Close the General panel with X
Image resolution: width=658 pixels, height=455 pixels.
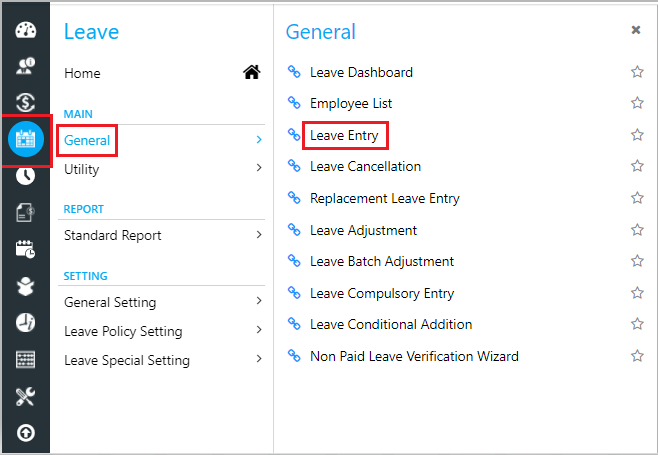[636, 30]
